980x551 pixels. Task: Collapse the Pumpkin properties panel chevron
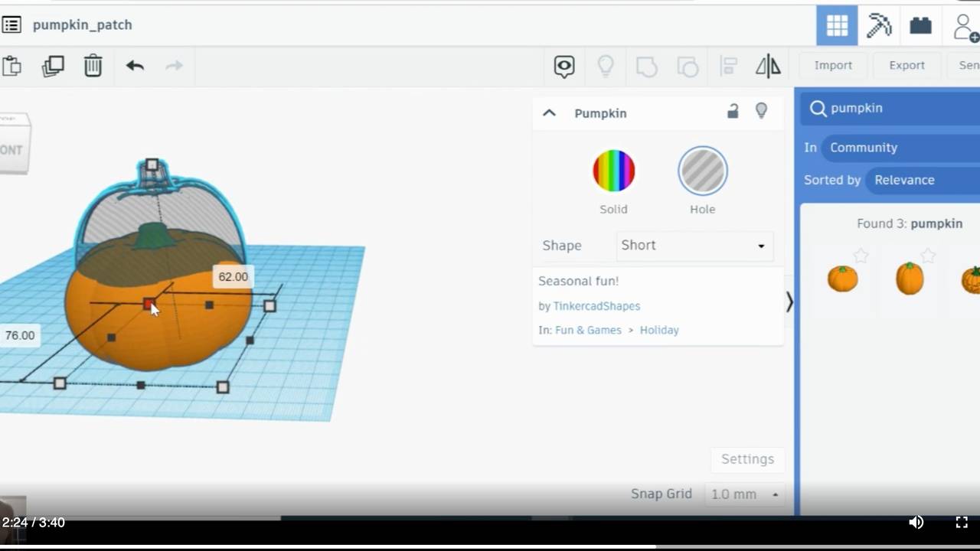pos(549,112)
